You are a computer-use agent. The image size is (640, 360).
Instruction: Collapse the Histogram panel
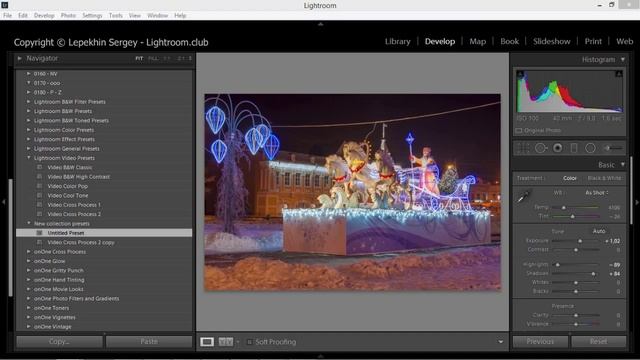(x=623, y=60)
